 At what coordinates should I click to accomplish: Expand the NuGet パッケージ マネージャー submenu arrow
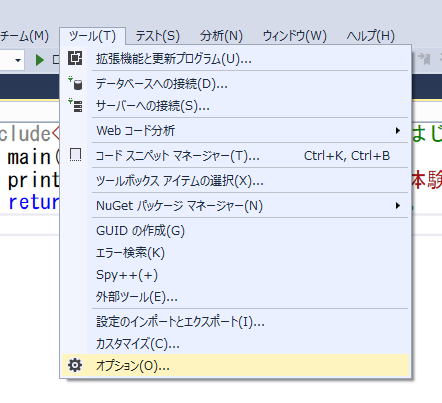[x=397, y=205]
